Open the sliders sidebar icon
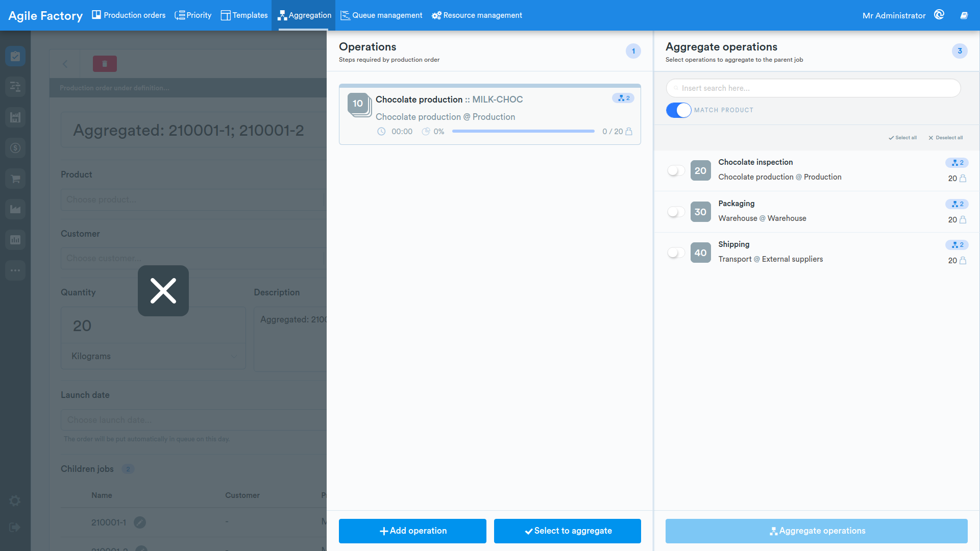The image size is (980, 551). click(15, 87)
